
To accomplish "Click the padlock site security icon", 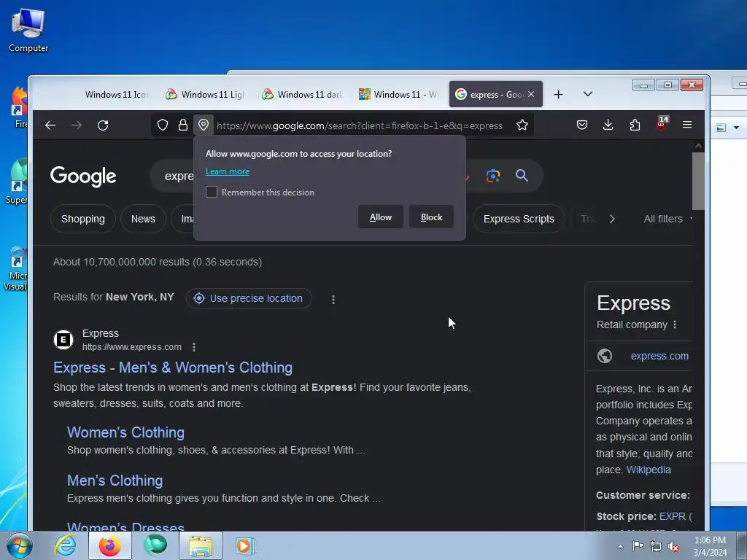I will pyautogui.click(x=183, y=125).
